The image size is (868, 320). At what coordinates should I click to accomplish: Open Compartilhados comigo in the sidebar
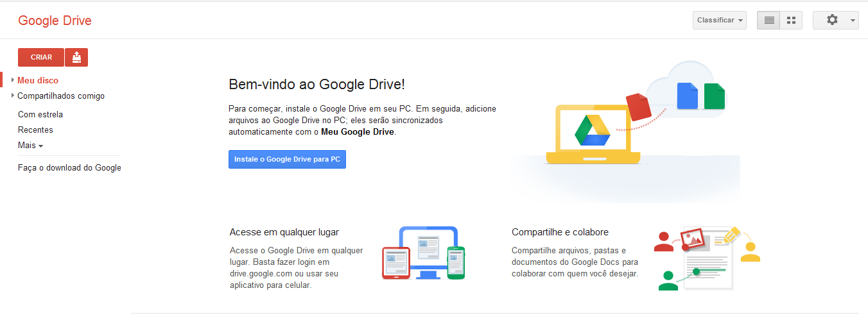pos(61,96)
